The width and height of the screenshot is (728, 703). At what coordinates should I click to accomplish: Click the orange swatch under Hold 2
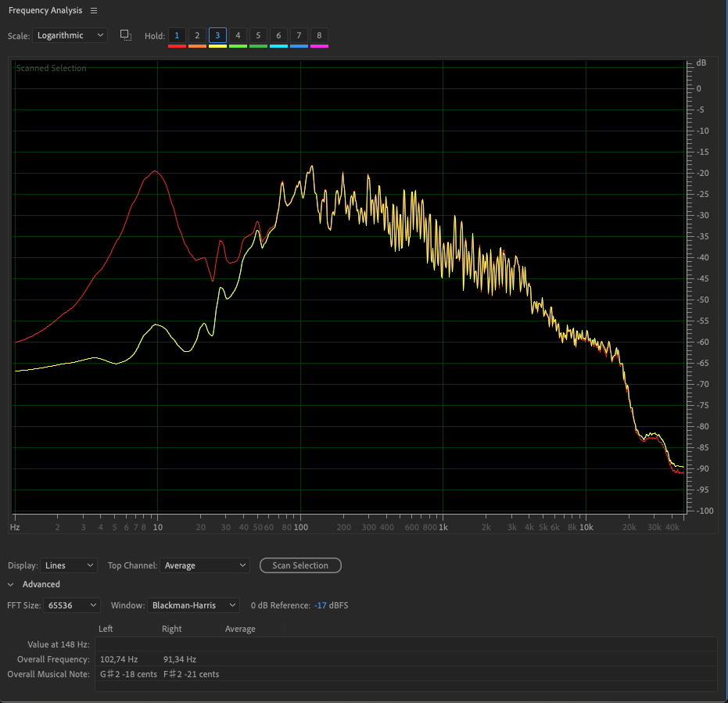tap(197, 46)
